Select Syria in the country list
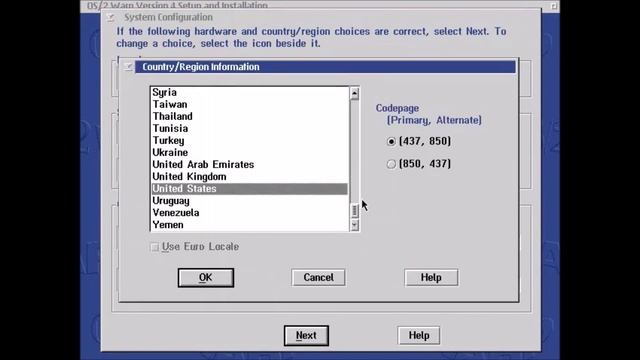This screenshot has height=360, width=640. (250, 93)
